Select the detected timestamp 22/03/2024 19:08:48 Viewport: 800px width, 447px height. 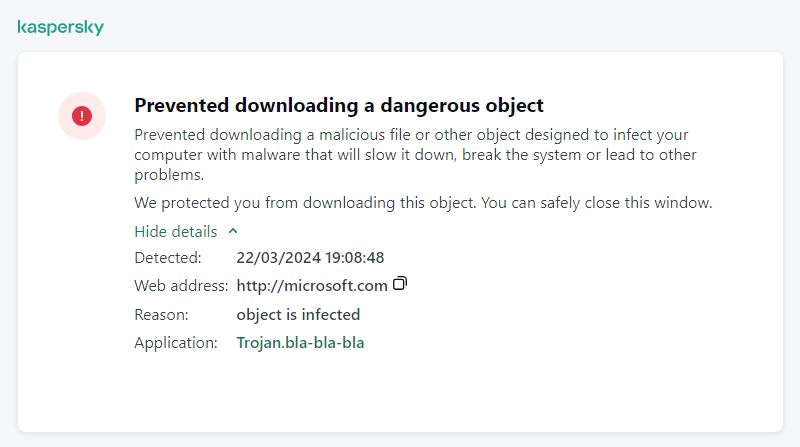tap(310, 257)
